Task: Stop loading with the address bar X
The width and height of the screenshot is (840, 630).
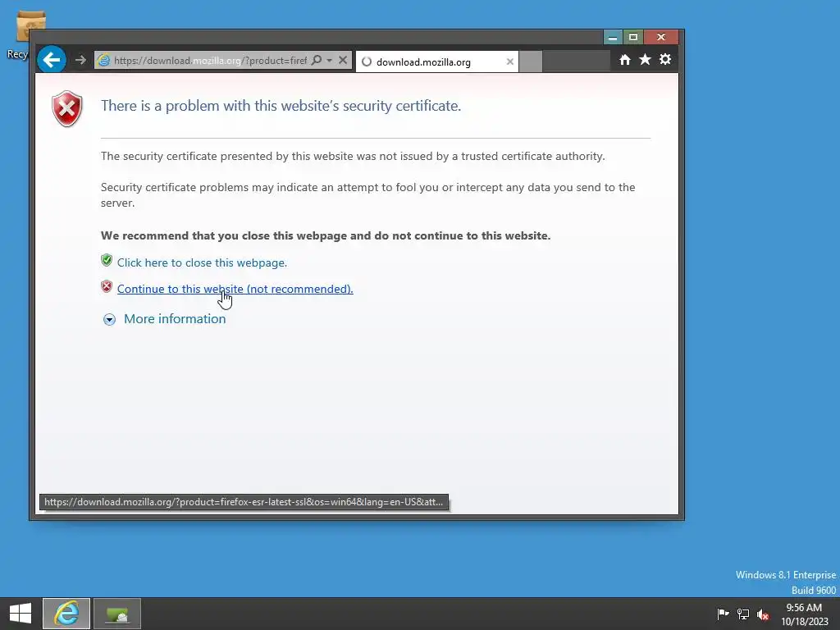Action: click(x=343, y=60)
